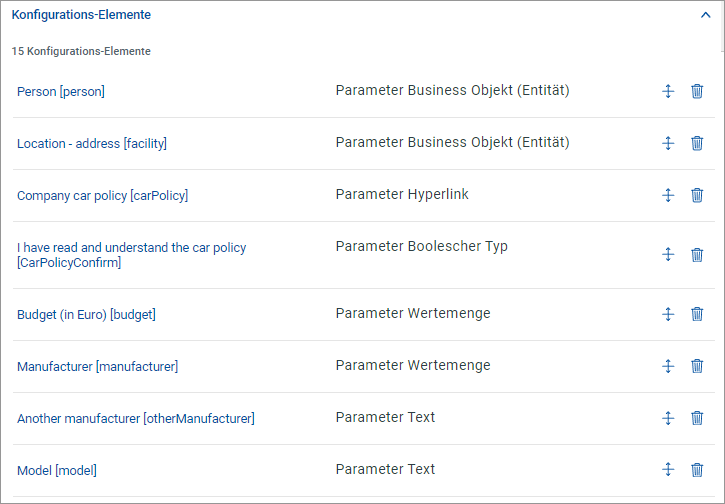Image resolution: width=725 pixels, height=504 pixels.
Task: Collapse the Konfigurations-Elemente section
Action: point(706,15)
